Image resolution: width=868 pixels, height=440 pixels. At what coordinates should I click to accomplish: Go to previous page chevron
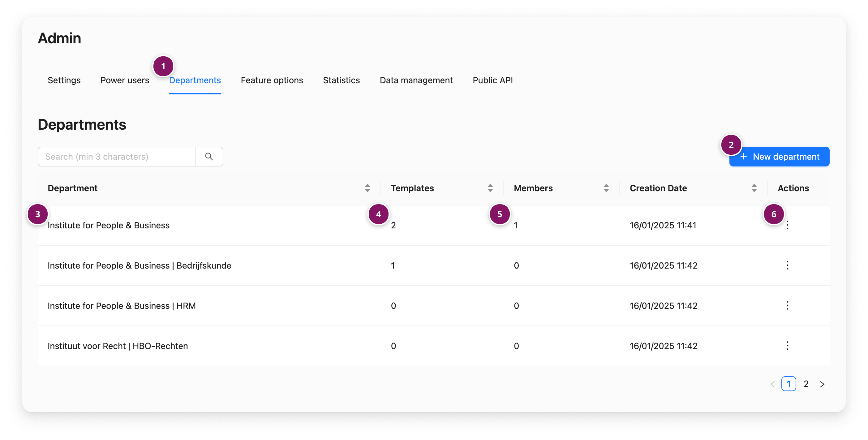coord(772,384)
